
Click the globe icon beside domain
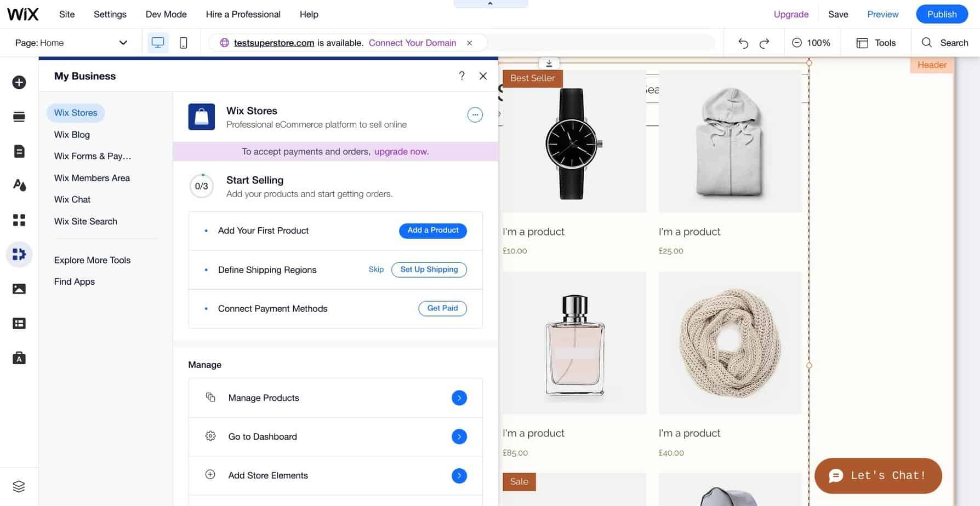(224, 43)
